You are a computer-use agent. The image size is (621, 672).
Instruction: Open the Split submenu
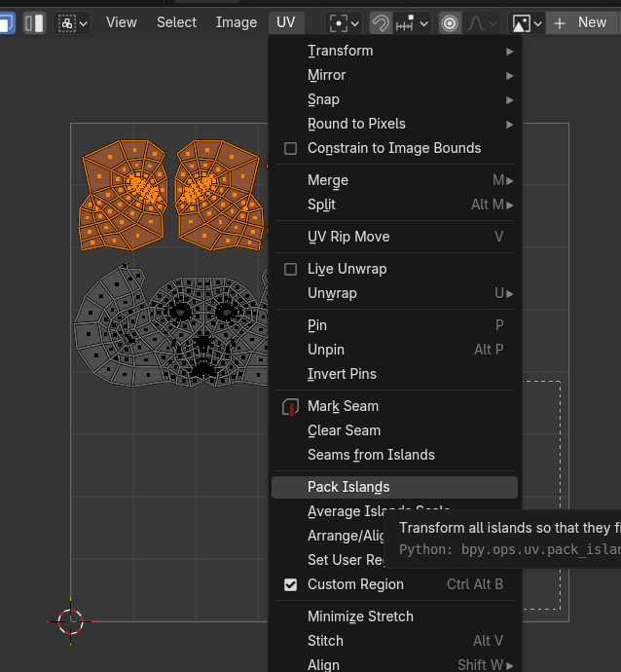[x=394, y=205]
